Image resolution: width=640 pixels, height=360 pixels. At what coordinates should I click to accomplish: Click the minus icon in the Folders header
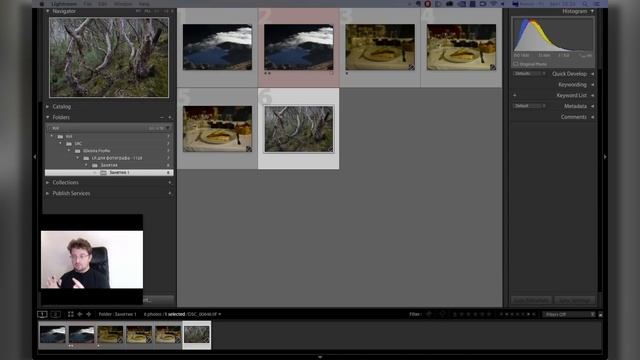click(162, 117)
